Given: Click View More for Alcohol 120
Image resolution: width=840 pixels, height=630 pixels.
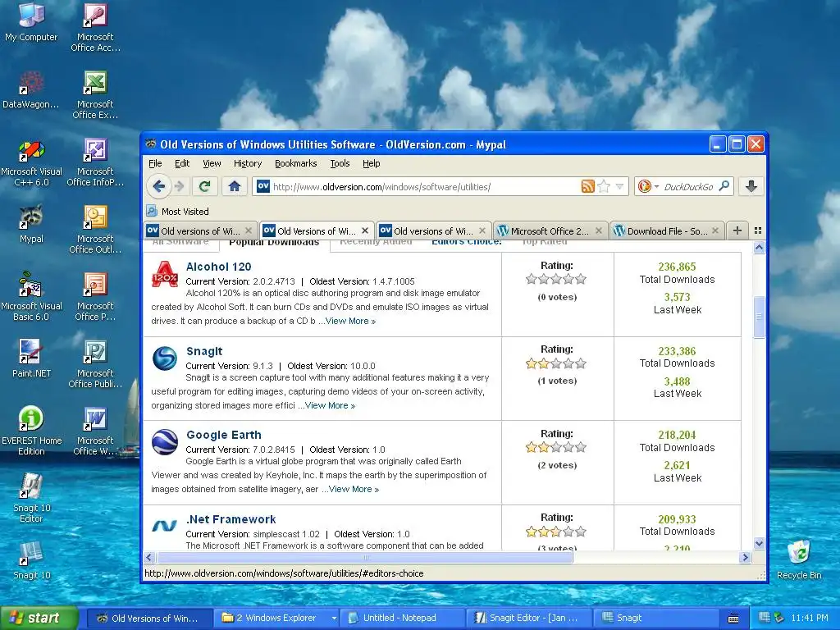Looking at the screenshot, I should pyautogui.click(x=350, y=322).
